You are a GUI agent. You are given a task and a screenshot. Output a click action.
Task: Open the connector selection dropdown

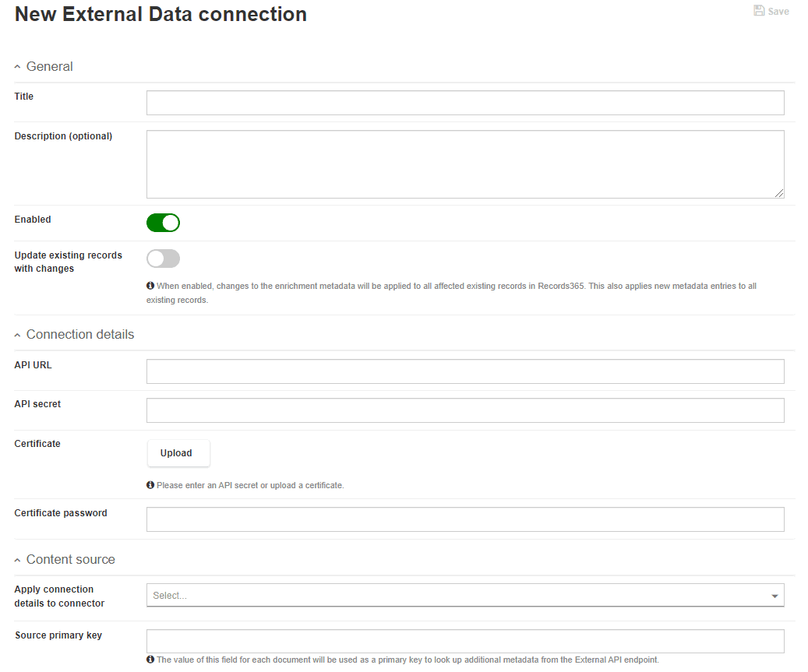tap(465, 595)
